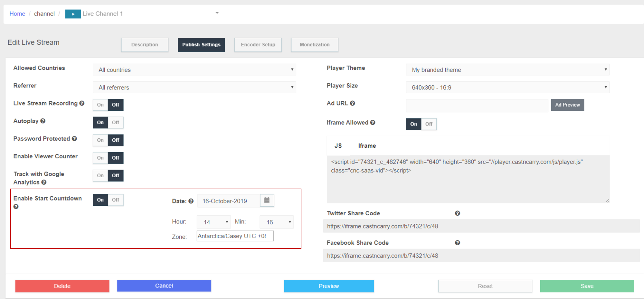The width and height of the screenshot is (644, 299).
Task: Turn on Live Stream Recording
Action: 100,105
